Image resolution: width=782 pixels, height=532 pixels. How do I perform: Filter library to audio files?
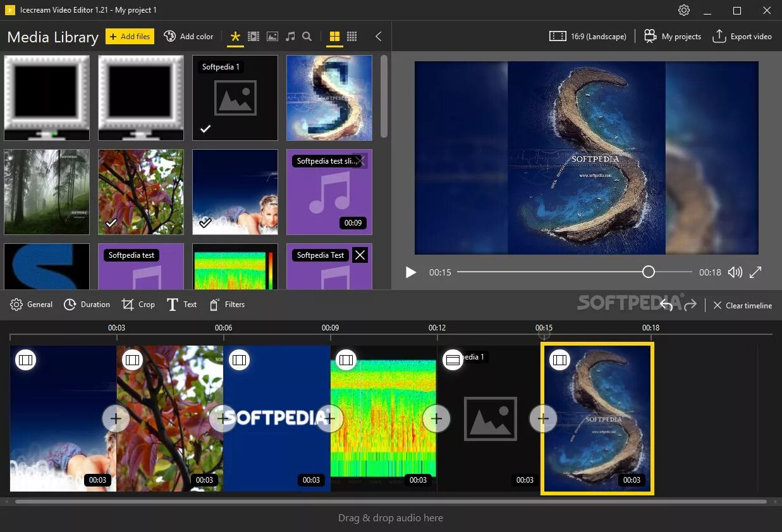pyautogui.click(x=290, y=37)
